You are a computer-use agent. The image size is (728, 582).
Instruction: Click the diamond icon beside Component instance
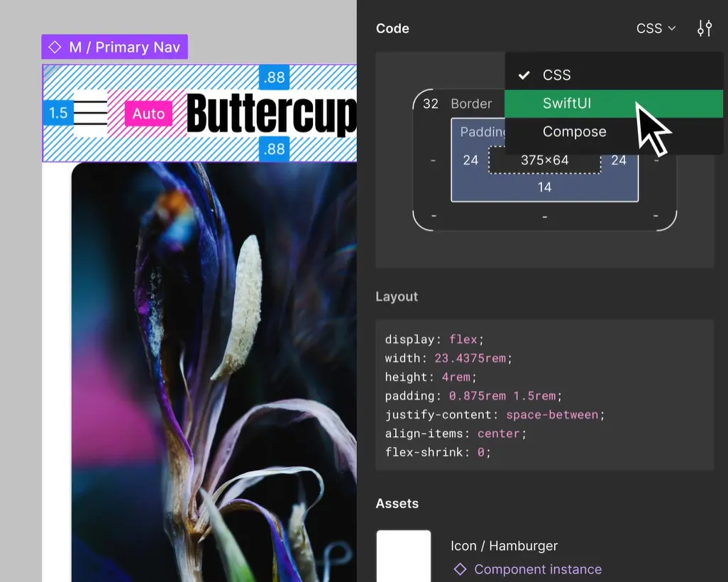tap(458, 569)
